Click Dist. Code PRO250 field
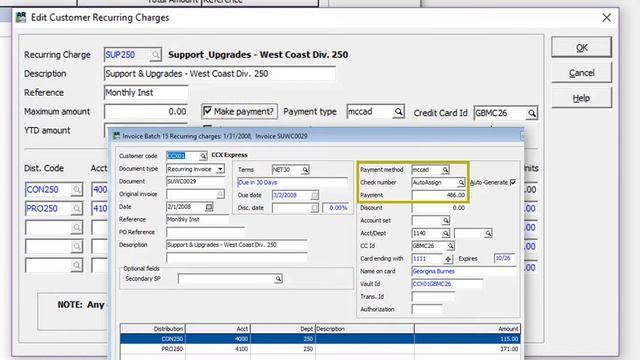Viewport: 640px width, 360px height. click(x=48, y=209)
